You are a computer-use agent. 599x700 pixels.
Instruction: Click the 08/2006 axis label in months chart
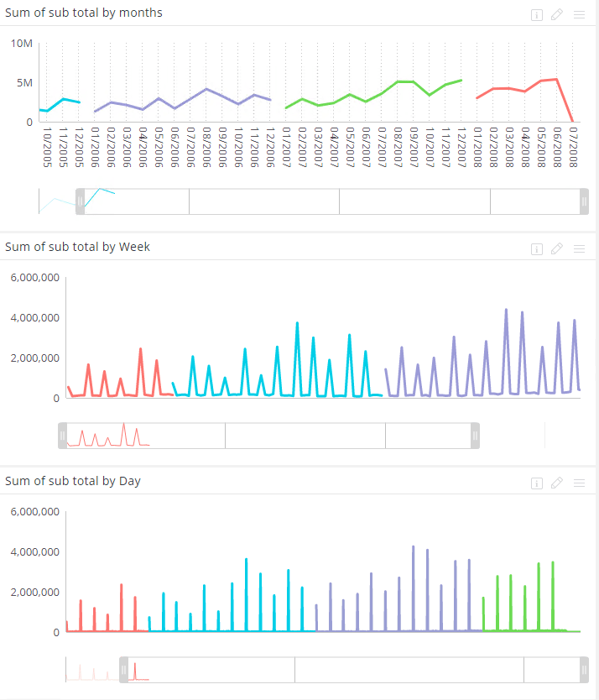(x=206, y=148)
